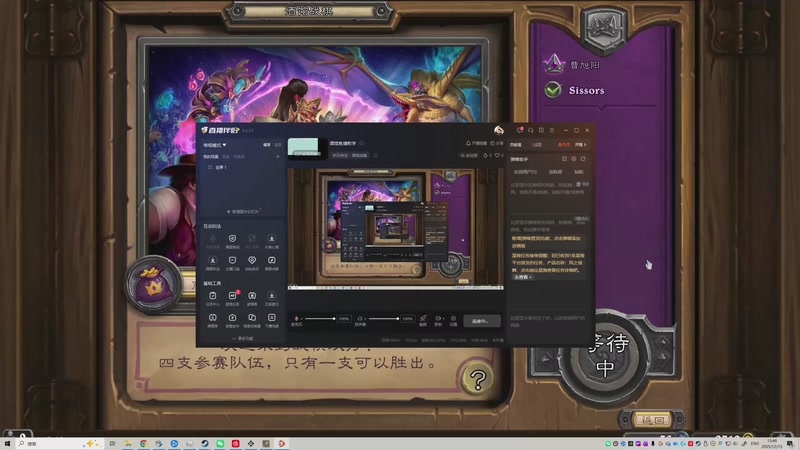800x450 pixels.
Task: Add a new scene with the plus icon
Action: (x=278, y=157)
